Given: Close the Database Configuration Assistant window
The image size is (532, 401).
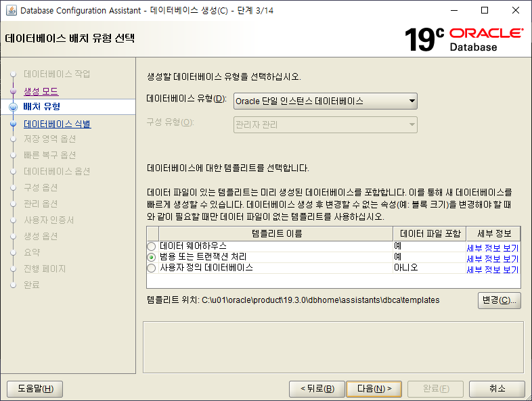Looking at the screenshot, I should point(515,11).
